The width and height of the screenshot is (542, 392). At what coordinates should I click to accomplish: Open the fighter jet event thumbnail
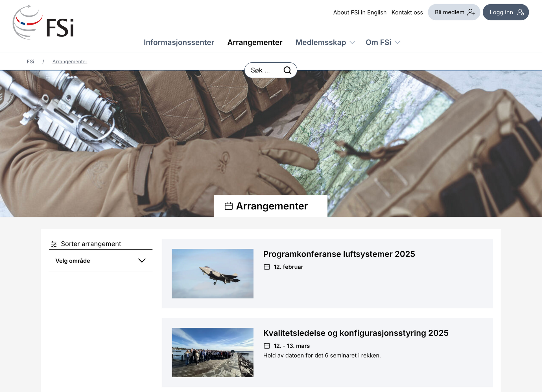click(213, 273)
